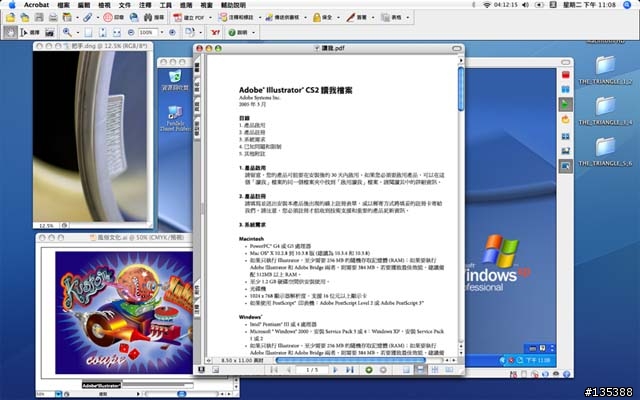Open the 編輯 (Edit) menu
The width and height of the screenshot is (640, 400).
(x=84, y=5)
